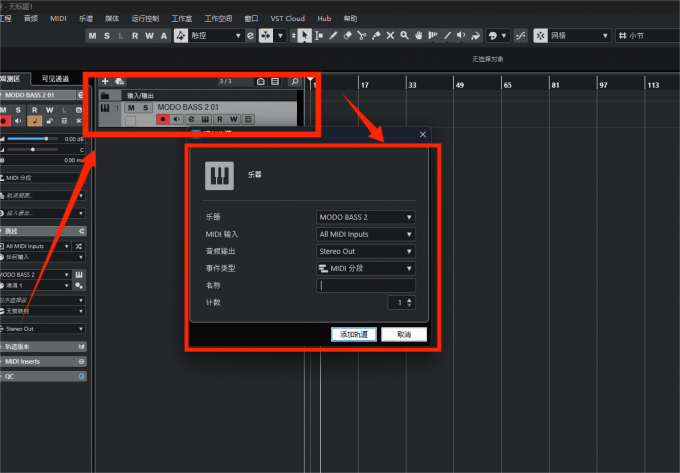680x473 pixels.
Task: Toggle the AutoScroll button in the toolbar
Action: (x=265, y=36)
